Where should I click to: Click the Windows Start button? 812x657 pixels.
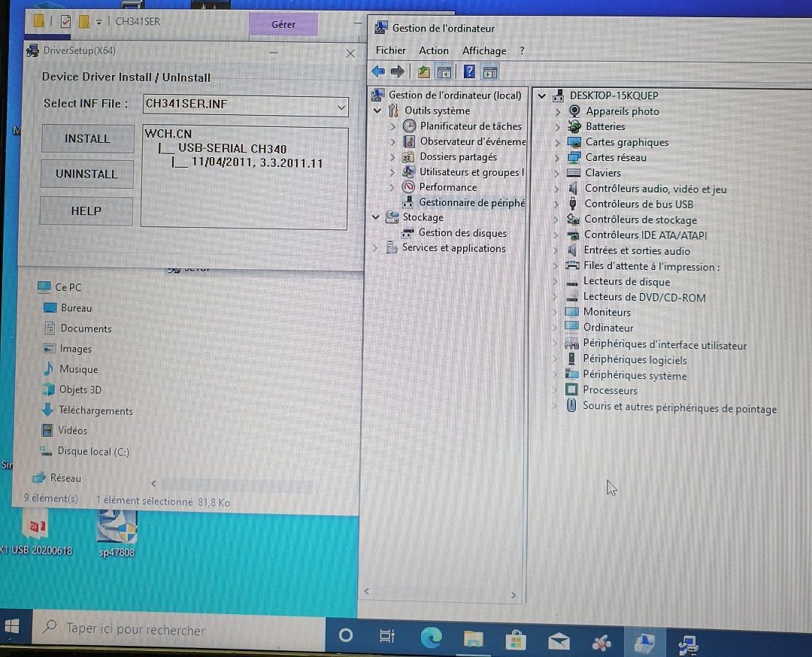point(13,626)
